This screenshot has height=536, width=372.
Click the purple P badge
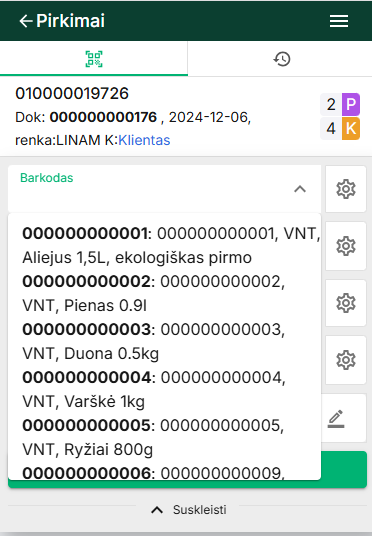click(x=351, y=104)
